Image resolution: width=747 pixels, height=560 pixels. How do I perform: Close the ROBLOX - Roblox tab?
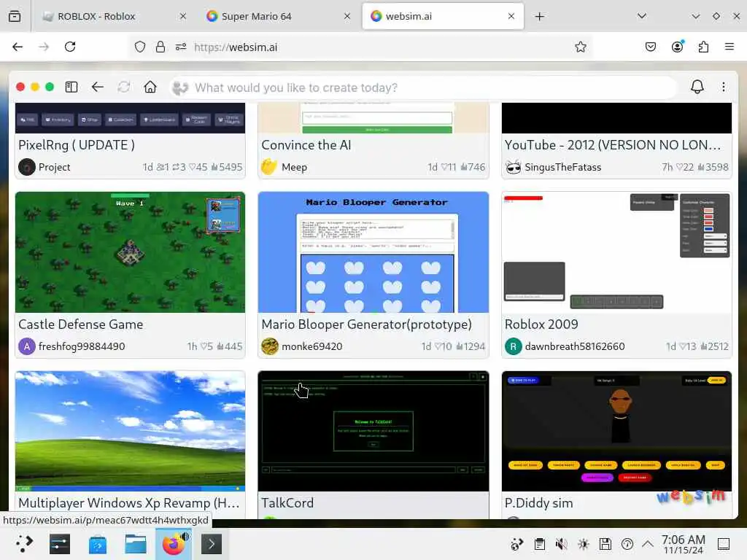pyautogui.click(x=183, y=16)
